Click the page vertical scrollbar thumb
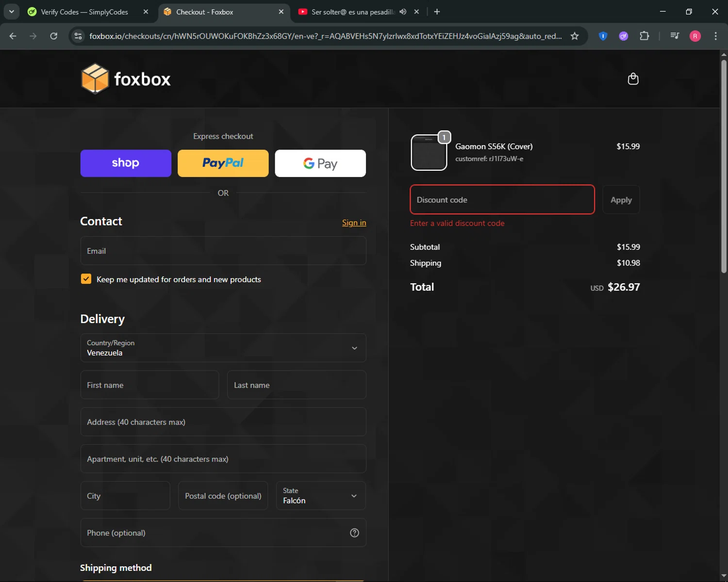The image size is (728, 582). pyautogui.click(x=724, y=166)
